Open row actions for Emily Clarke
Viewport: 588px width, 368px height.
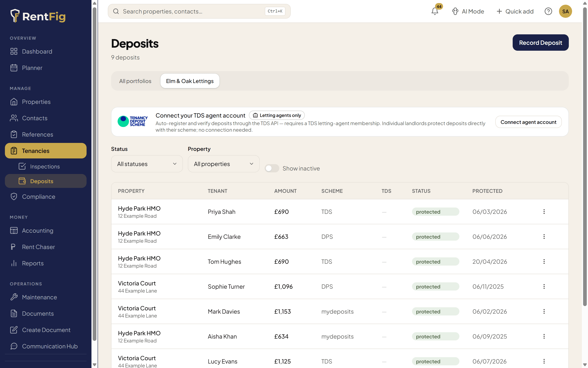click(544, 237)
